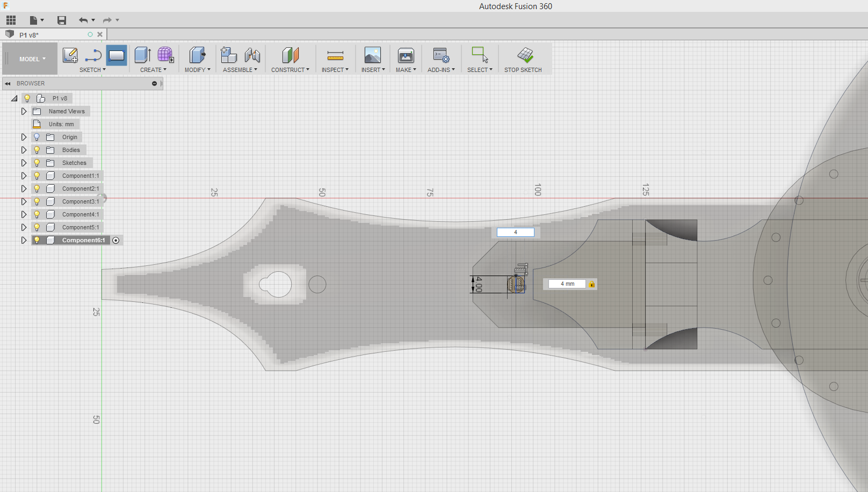868x492 pixels.
Task: Collapse the P1 v8 root node
Action: click(15, 98)
